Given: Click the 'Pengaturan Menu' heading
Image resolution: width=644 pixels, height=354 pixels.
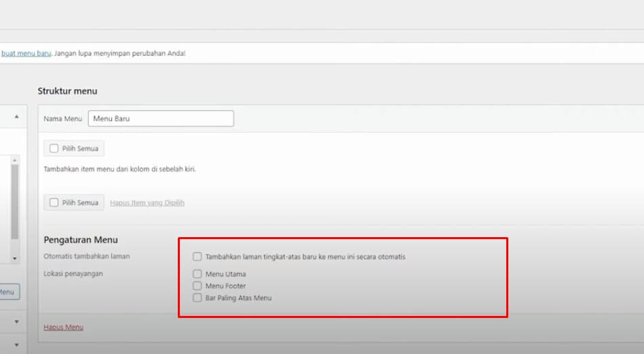Looking at the screenshot, I should [81, 240].
